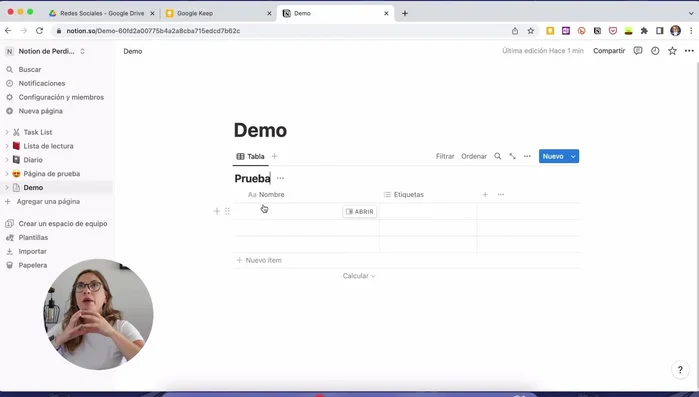Screen dimensions: 699x397
Task: Open the browser side panel icon
Action: [660, 31]
